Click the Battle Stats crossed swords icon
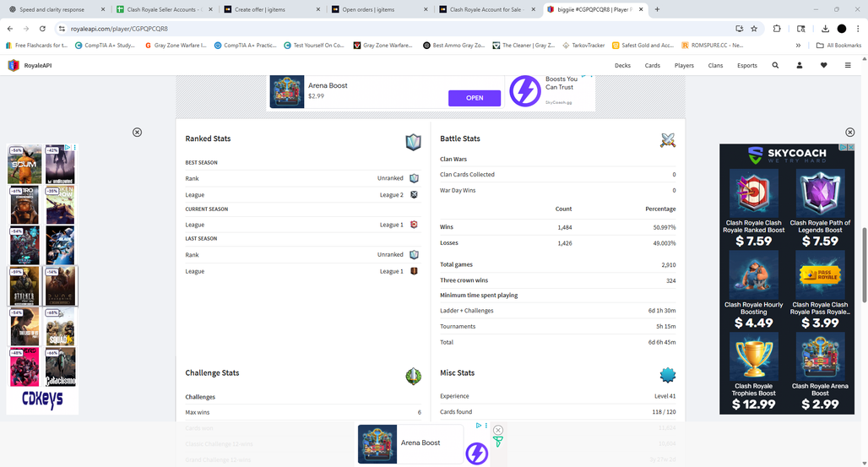Viewport: 868px width, 467px height. click(668, 140)
